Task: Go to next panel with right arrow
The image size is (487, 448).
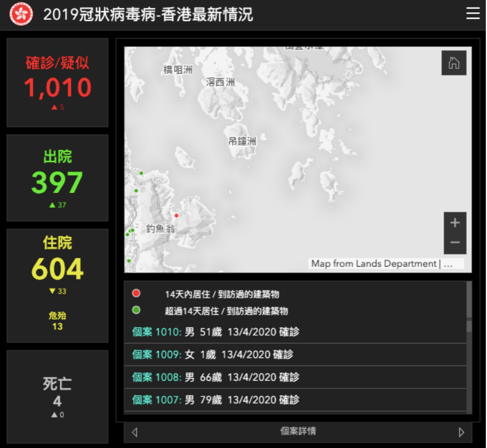Action: click(x=461, y=432)
